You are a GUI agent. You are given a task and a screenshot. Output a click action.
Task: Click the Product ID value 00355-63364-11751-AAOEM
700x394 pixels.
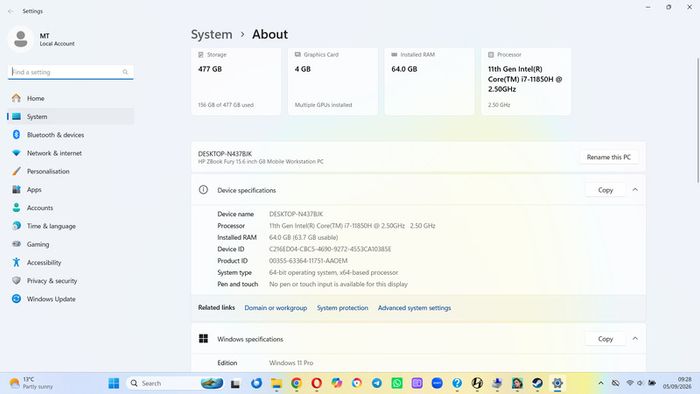308,261
